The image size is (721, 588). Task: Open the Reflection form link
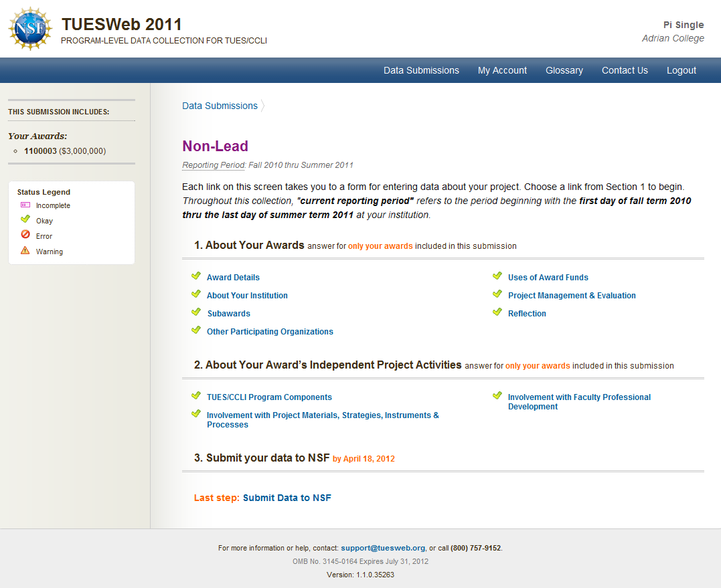[x=527, y=313]
